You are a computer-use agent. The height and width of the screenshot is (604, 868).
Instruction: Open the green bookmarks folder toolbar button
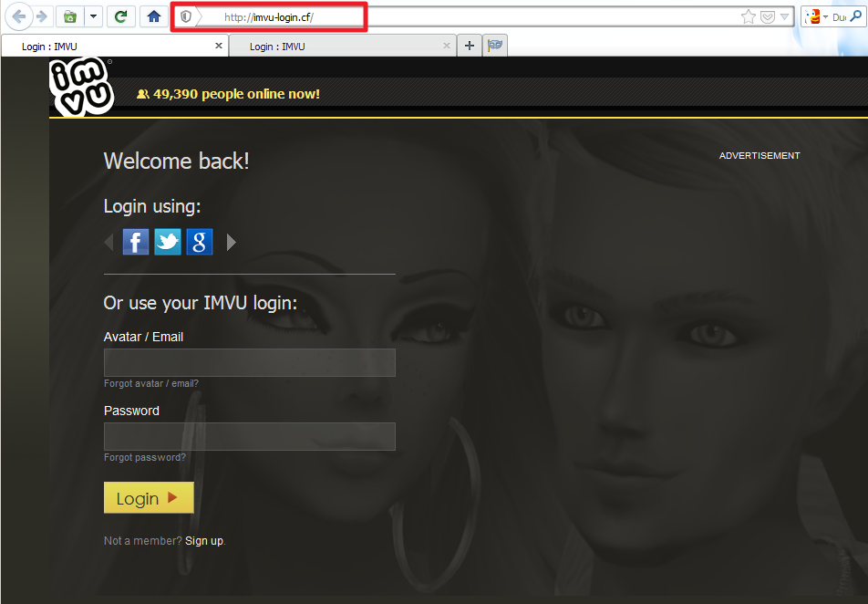click(x=69, y=16)
